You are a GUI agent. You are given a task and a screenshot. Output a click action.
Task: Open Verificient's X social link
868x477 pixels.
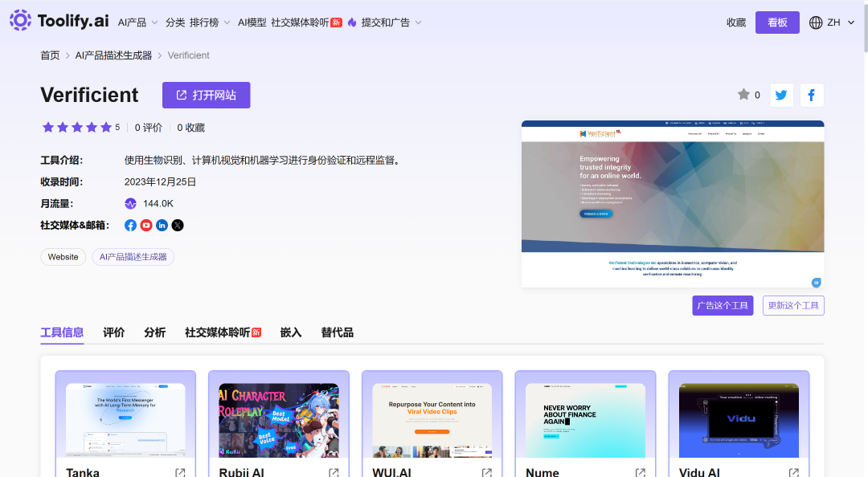[x=178, y=225]
